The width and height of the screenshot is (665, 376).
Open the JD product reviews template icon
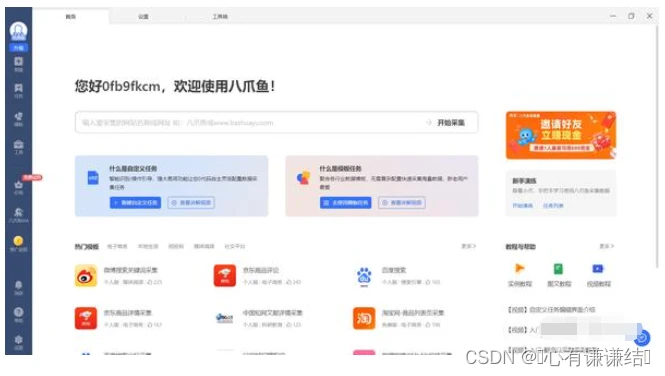click(x=225, y=276)
